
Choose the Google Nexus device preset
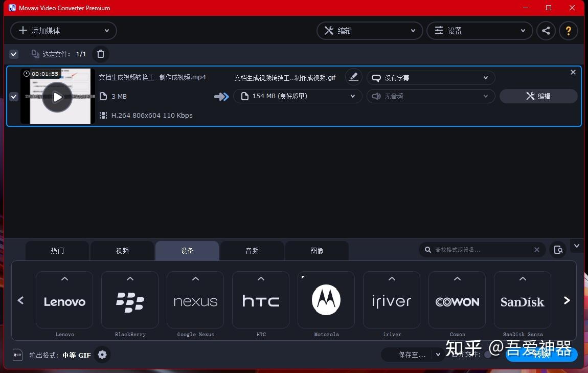[195, 300]
